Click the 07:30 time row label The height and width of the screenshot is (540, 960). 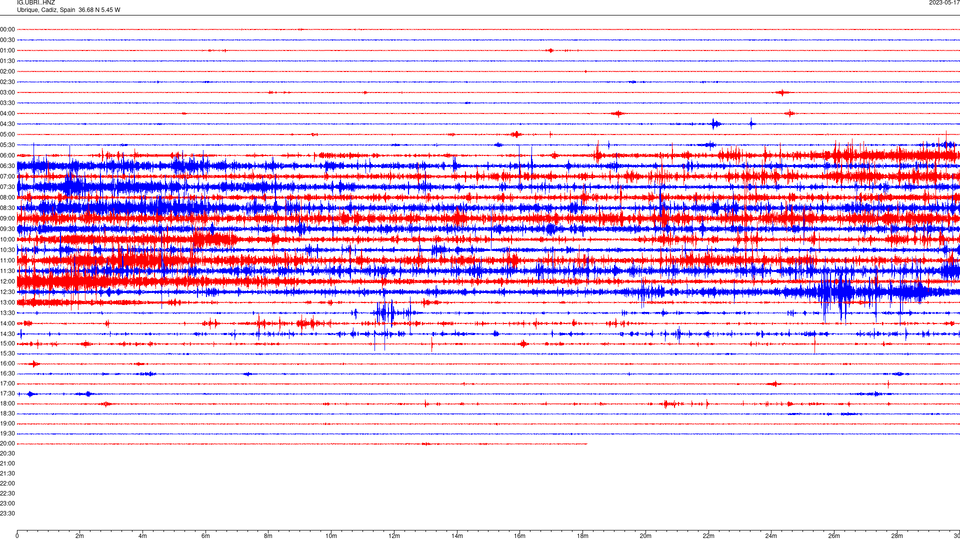click(7, 187)
